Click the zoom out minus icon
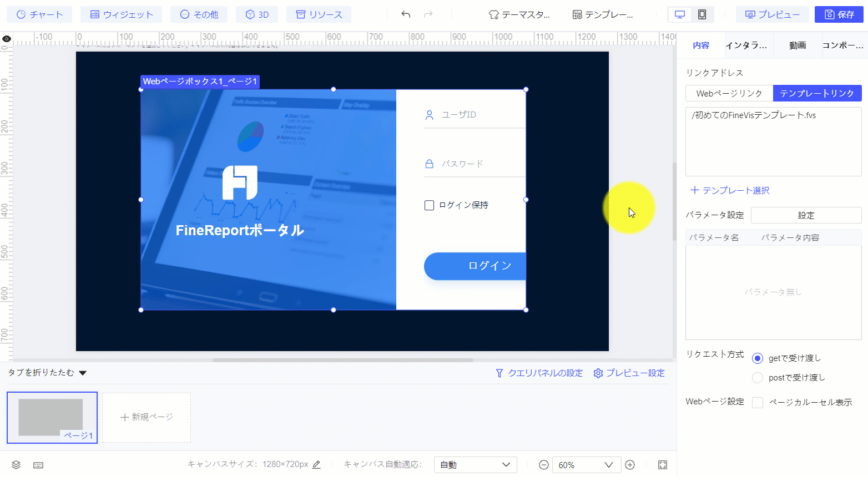 click(544, 465)
